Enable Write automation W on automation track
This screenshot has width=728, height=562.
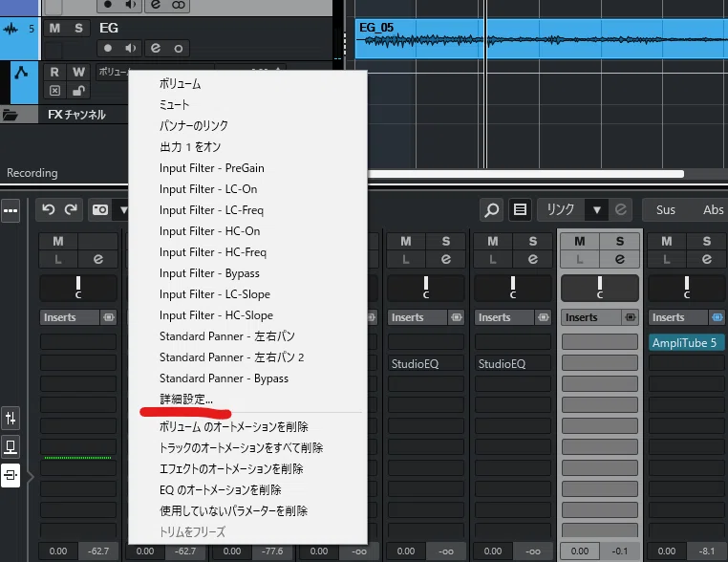78,72
